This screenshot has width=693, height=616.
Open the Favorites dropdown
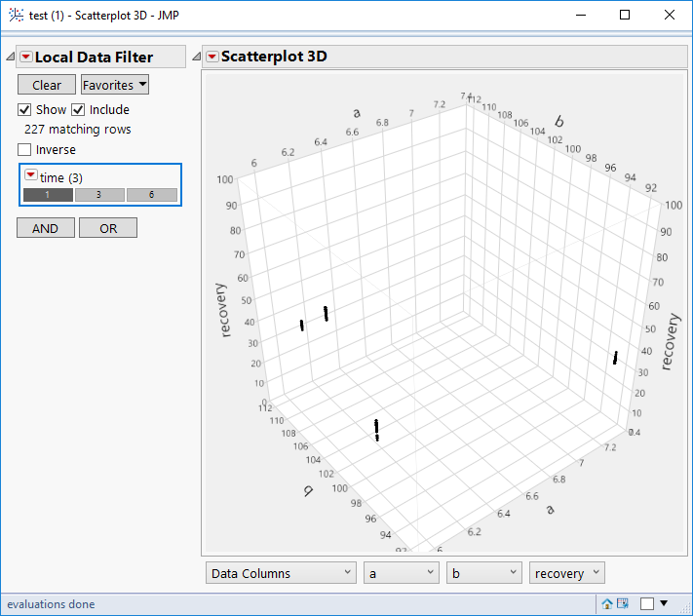click(x=115, y=86)
